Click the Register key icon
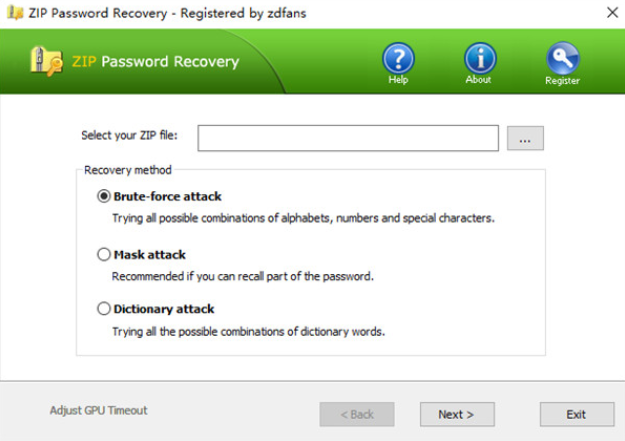 [x=562, y=57]
